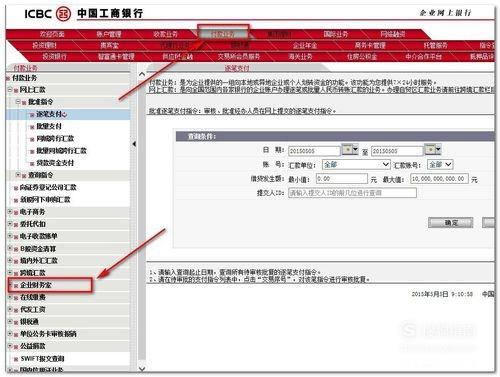Open the 海关业务 menu tab
The image size is (500, 377).
(x=300, y=56)
